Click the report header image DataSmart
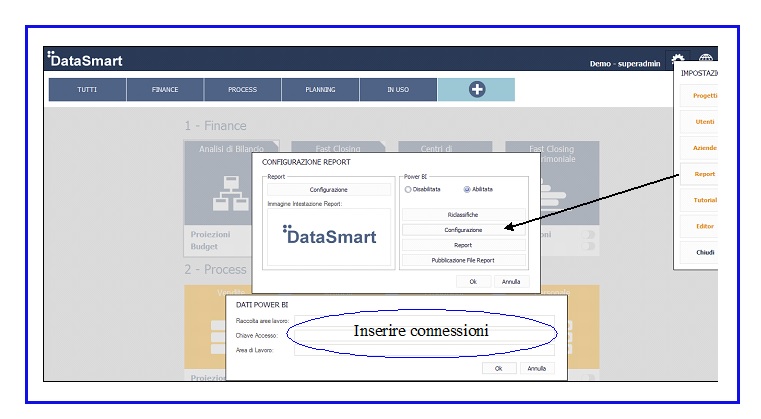761x419 pixels. click(x=329, y=237)
